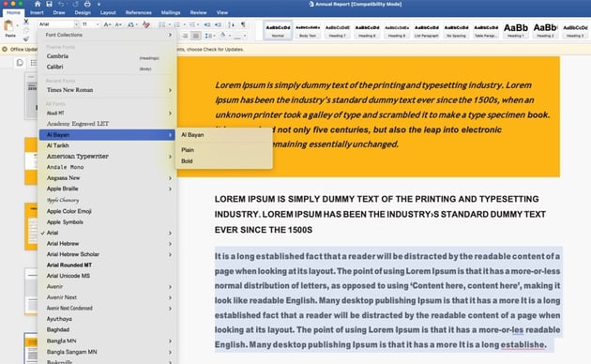Open the font size dropdown arrow

tap(98, 24)
